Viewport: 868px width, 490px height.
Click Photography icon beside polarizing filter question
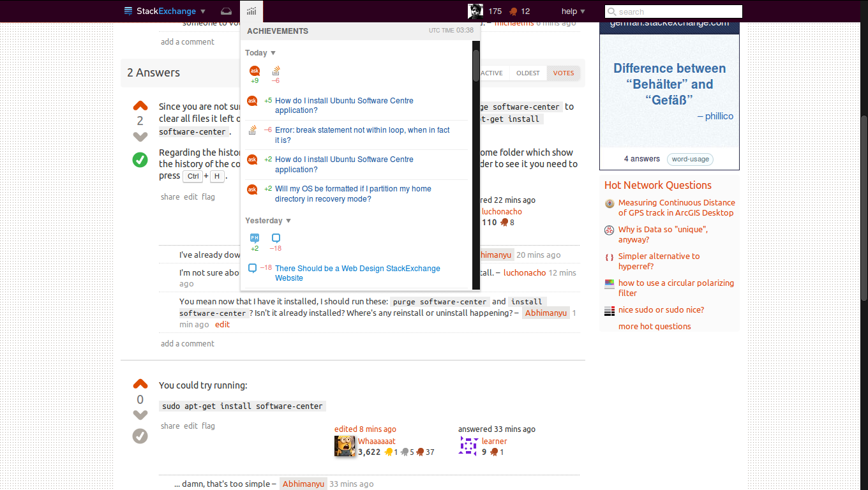coord(610,284)
